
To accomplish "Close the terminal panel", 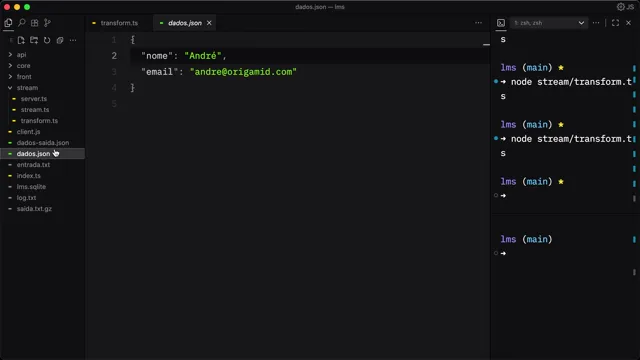I will coord(629,23).
